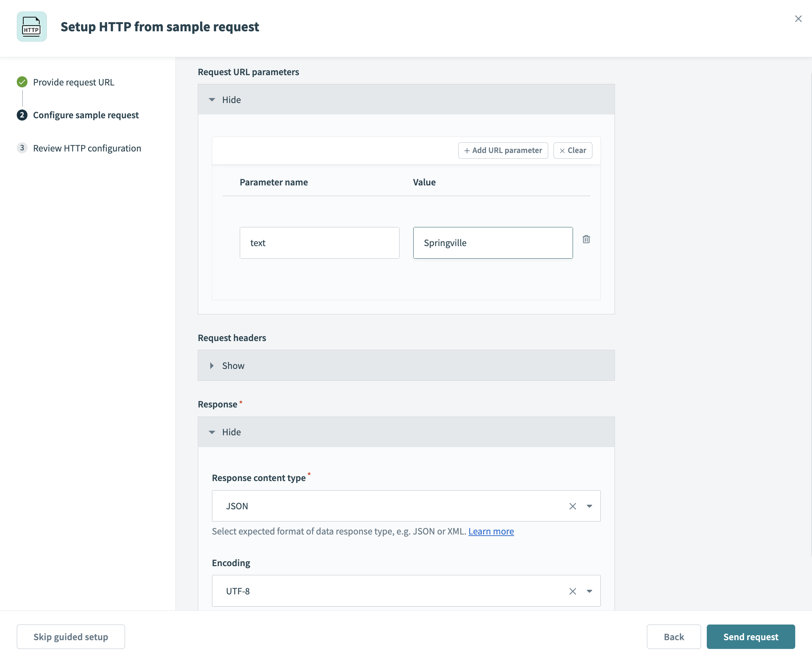The image size is (812, 660).
Task: Click the step 3 number badge
Action: click(22, 148)
